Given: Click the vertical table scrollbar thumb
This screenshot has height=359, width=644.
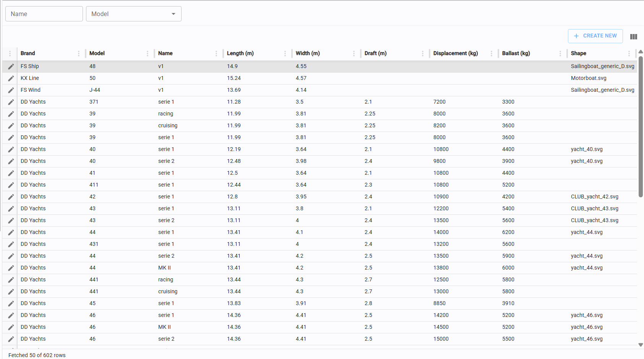Looking at the screenshot, I should [x=641, y=126].
